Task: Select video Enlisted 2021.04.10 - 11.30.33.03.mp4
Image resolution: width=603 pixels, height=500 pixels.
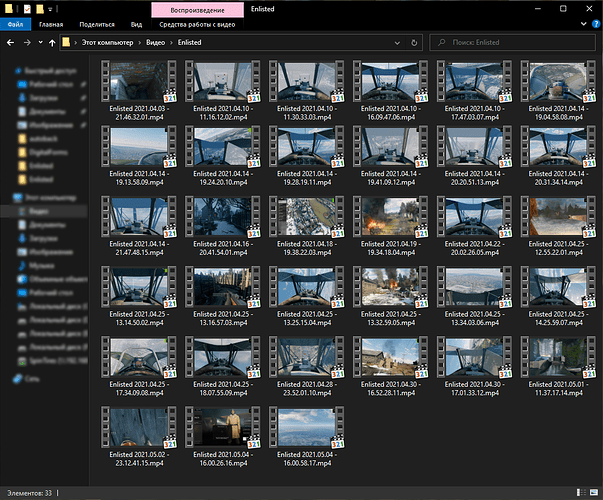Action: tap(306, 90)
